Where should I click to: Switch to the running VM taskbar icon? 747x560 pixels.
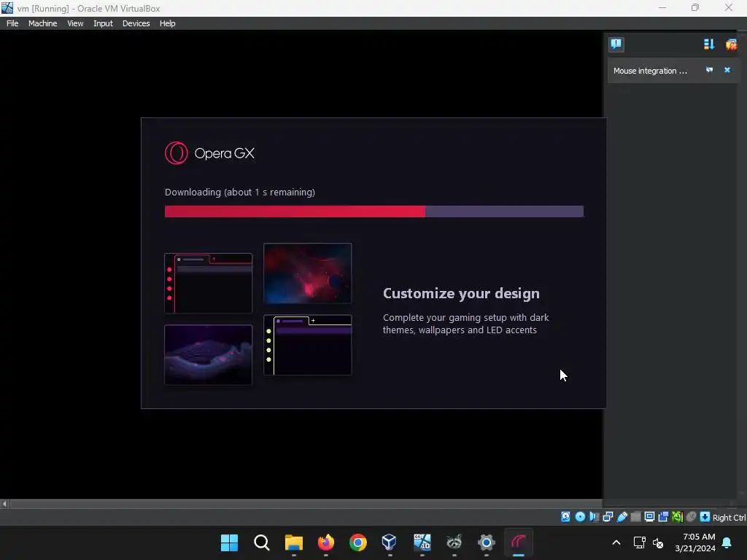[422, 542]
